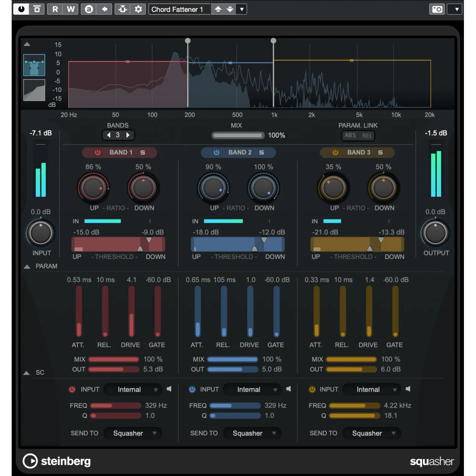Adjust the global MIX slider
Screen dimensions: 476x476
pos(237,135)
